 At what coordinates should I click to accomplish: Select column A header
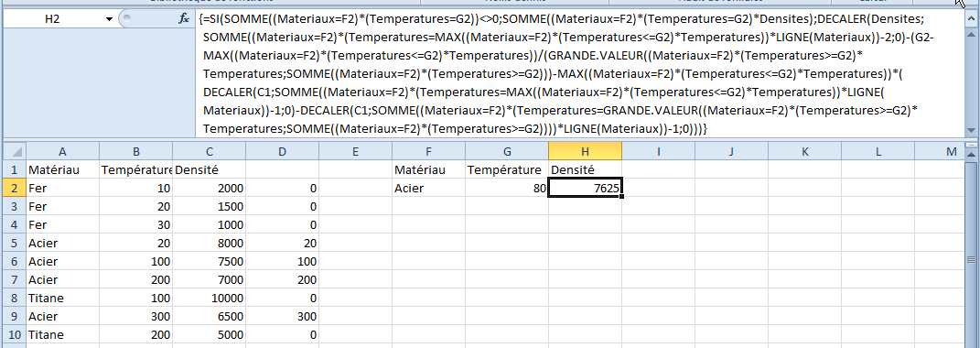(62, 151)
